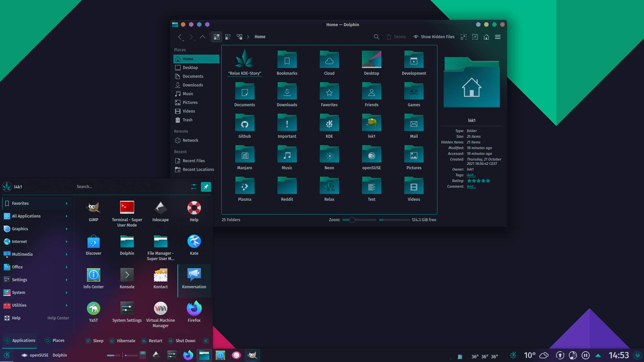Click GIMP icon in the taskbar

(253, 355)
